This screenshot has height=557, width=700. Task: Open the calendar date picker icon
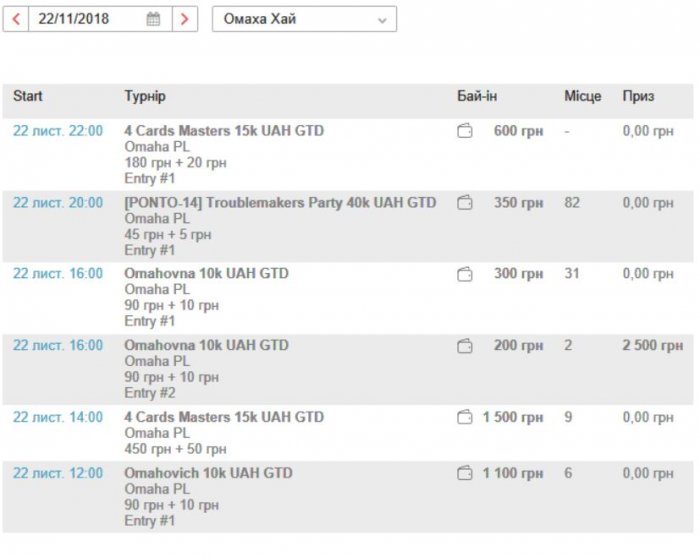[153, 19]
